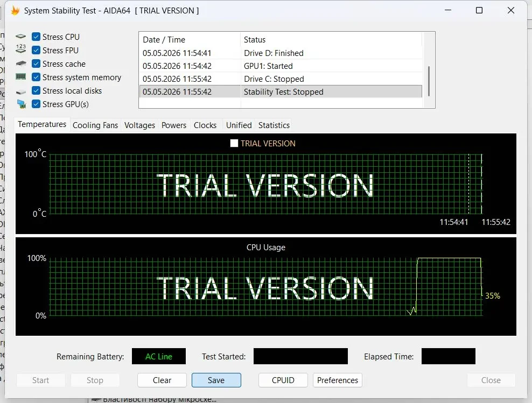This screenshot has width=532, height=403.
Task: Open the Clocks tab
Action: coord(205,125)
